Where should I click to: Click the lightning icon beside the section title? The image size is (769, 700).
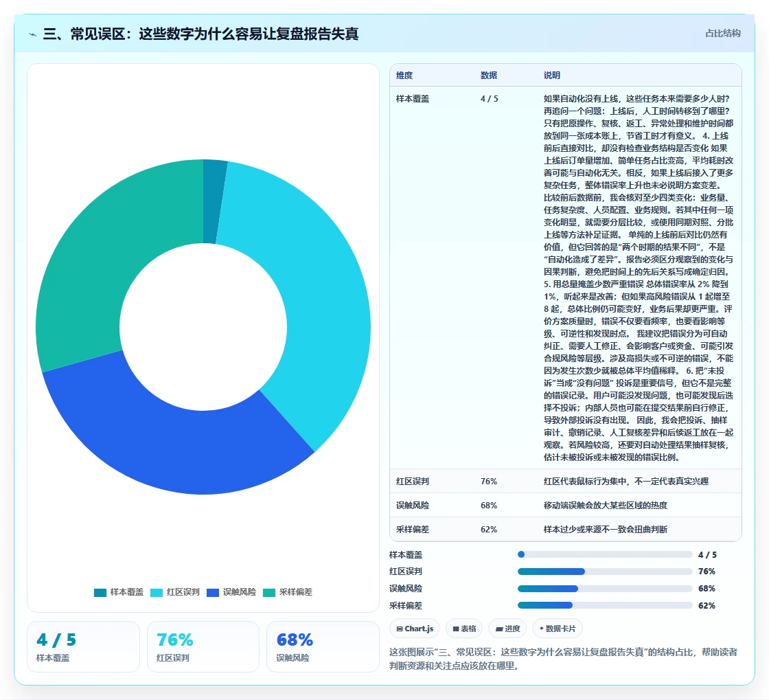[x=33, y=34]
